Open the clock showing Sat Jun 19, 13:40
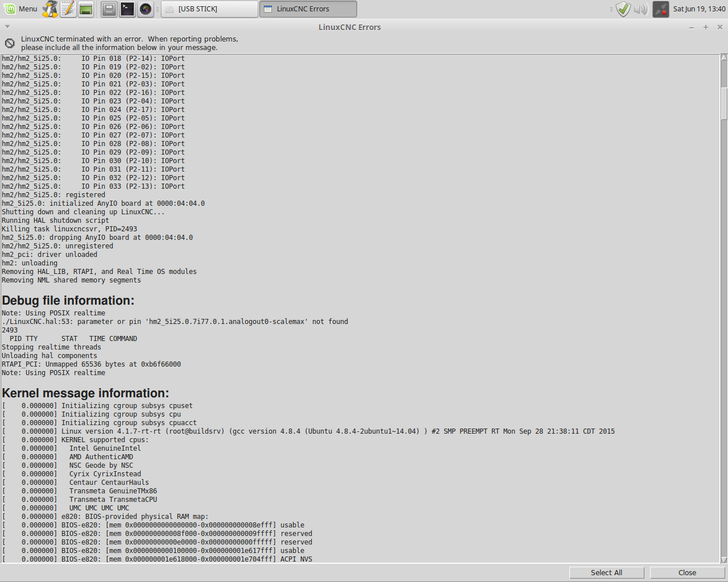Image resolution: width=728 pixels, height=582 pixels. click(699, 9)
